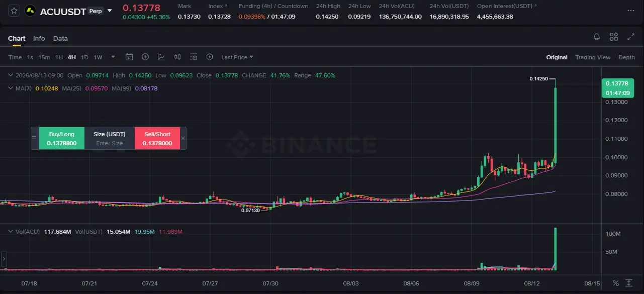Select the 1H interval
Viewport: 644px width, 294px height.
[x=59, y=57]
